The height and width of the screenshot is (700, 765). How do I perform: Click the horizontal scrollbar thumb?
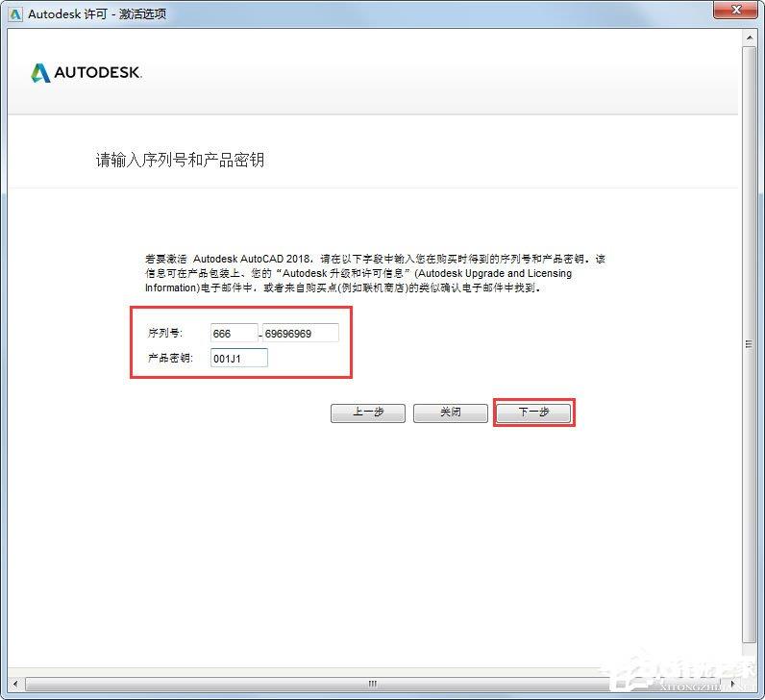pos(373,684)
